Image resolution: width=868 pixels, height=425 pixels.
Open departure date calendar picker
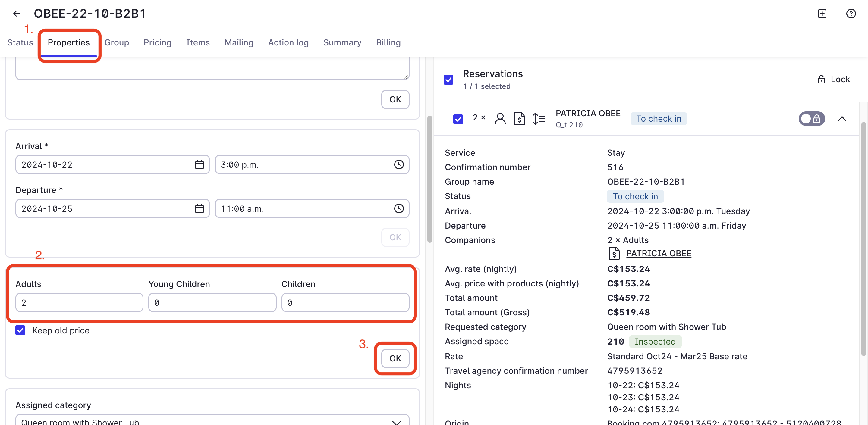pyautogui.click(x=199, y=208)
